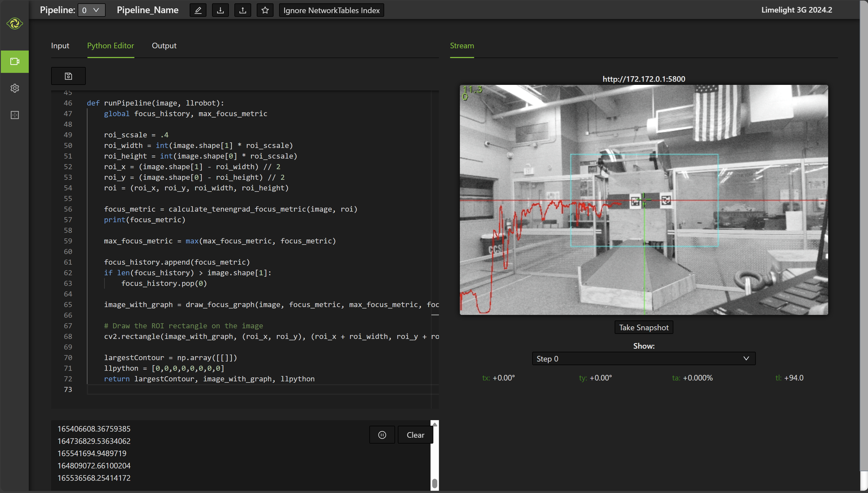Expand the Step 0 dropdown menu
868x493 pixels.
[x=644, y=358]
